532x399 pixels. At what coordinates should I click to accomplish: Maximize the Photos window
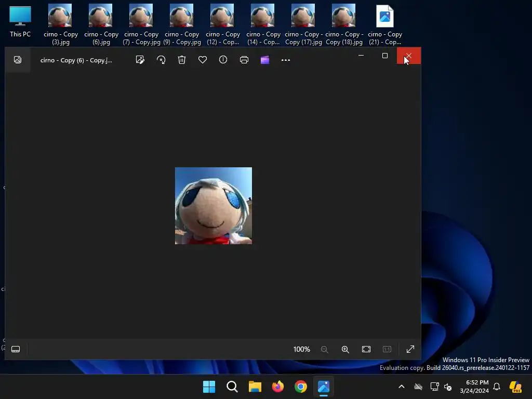(x=385, y=55)
